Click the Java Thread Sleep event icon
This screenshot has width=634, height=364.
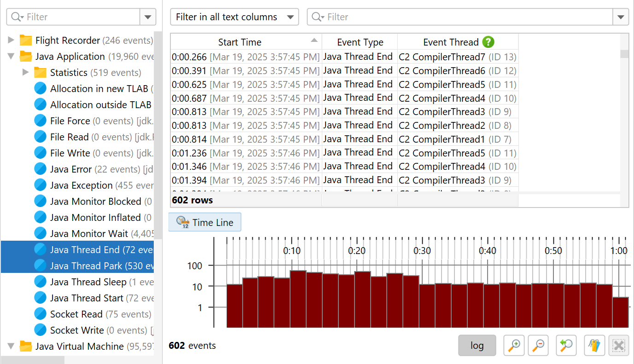click(41, 282)
